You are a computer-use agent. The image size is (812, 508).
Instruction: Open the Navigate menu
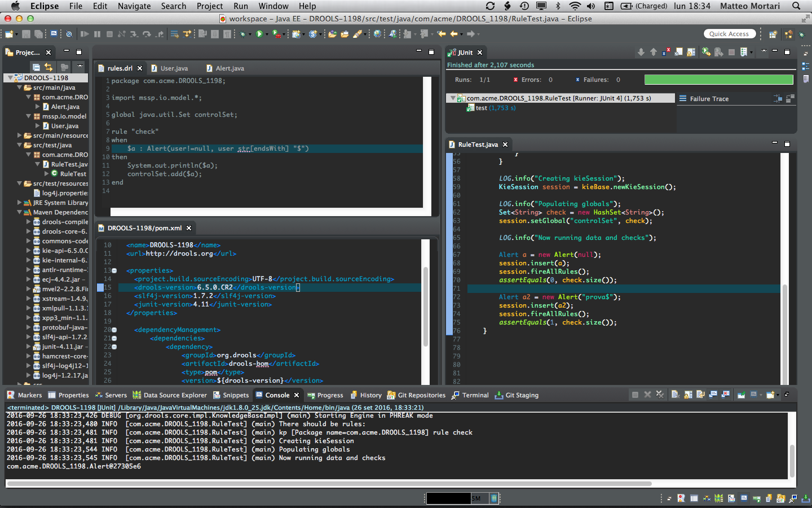[x=134, y=6]
